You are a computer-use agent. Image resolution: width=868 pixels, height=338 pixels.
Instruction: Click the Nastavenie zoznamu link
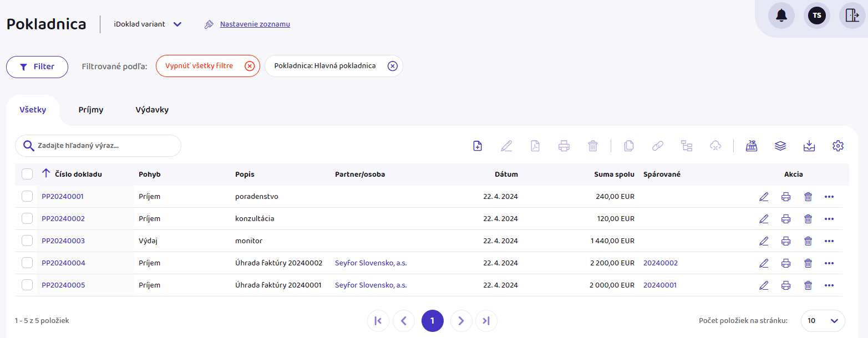click(x=255, y=24)
